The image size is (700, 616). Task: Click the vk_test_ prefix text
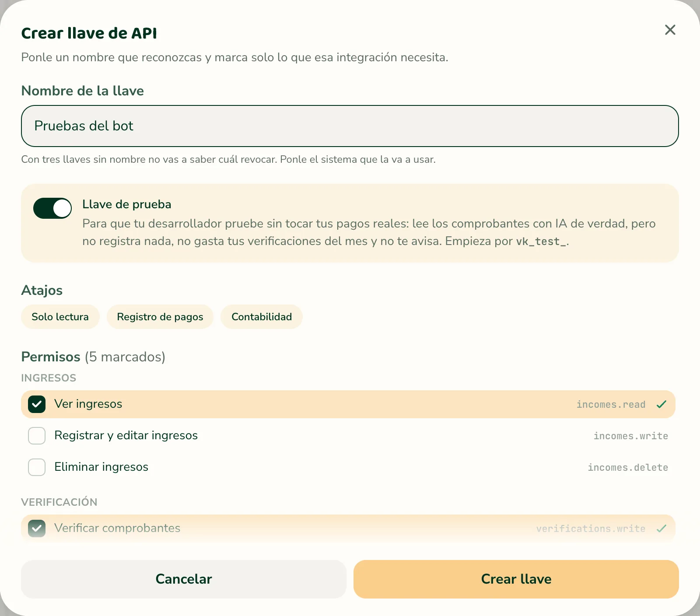click(x=541, y=241)
